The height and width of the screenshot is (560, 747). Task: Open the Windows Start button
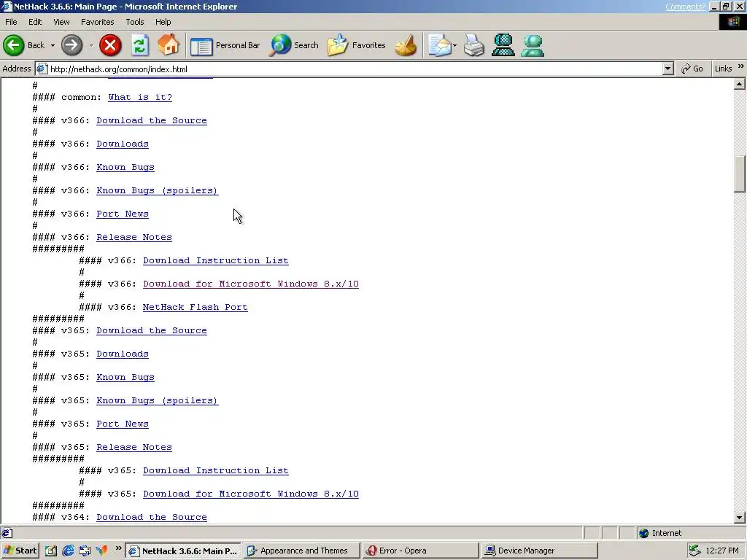(x=20, y=551)
